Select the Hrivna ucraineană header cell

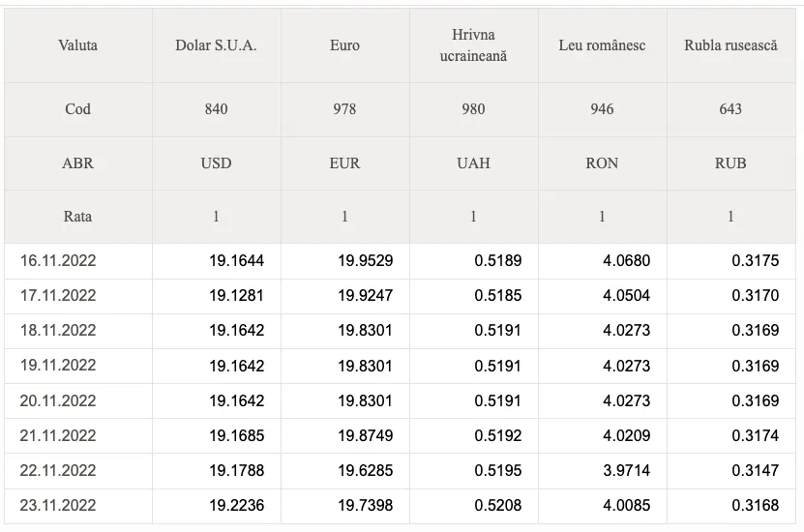(474, 45)
